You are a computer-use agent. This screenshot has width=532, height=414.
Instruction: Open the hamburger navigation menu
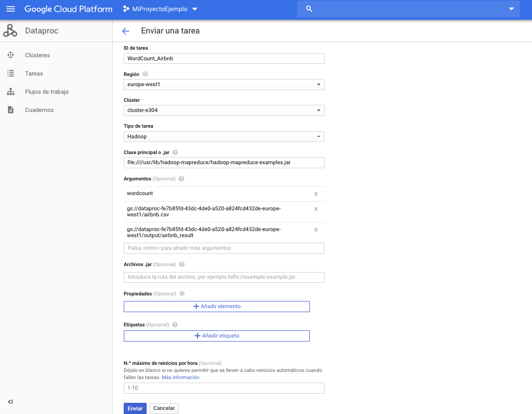(x=11, y=9)
